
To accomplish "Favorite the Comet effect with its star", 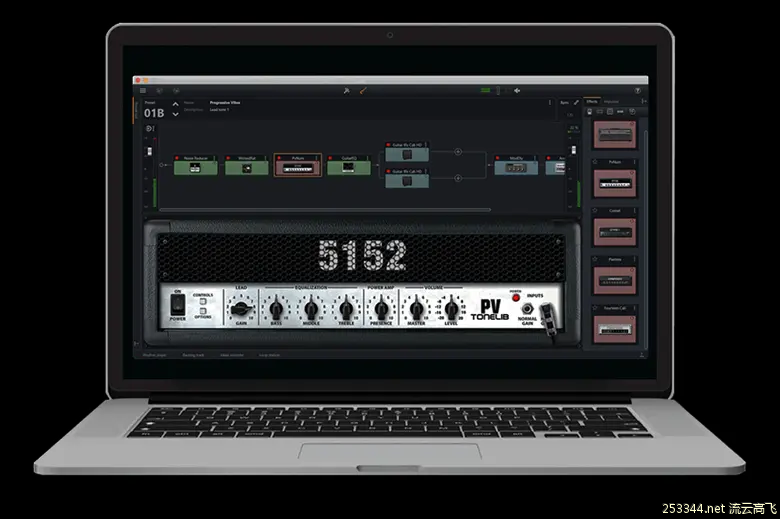I will tap(595, 210).
